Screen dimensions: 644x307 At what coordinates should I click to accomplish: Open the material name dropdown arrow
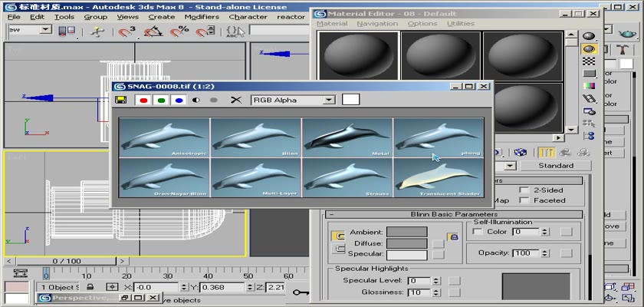tap(510, 166)
